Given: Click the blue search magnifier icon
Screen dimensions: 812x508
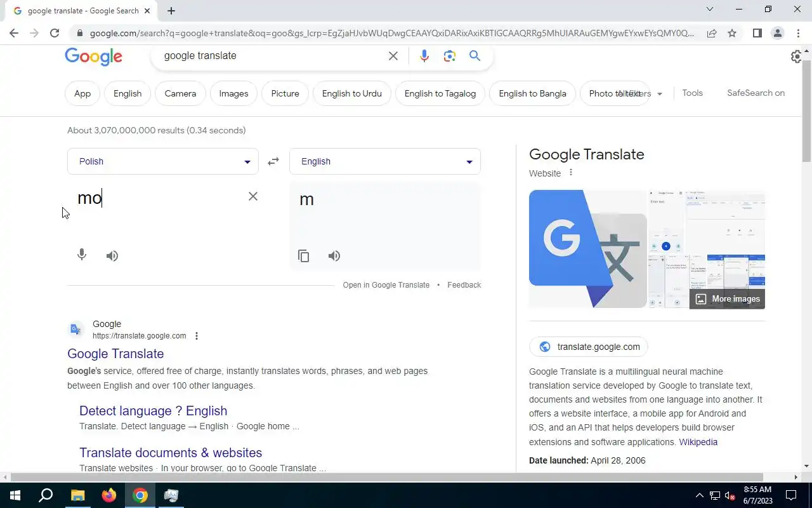Looking at the screenshot, I should click(x=475, y=56).
